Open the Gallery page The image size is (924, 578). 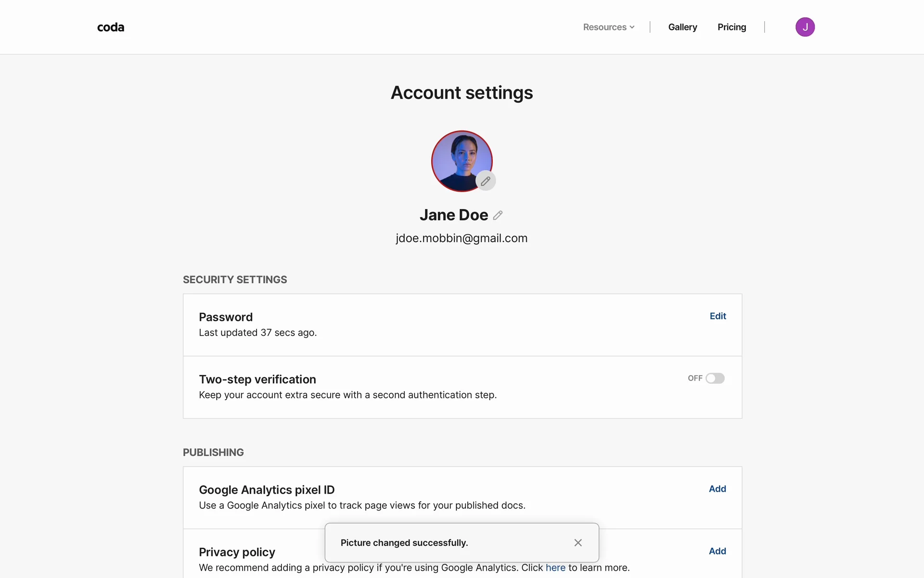point(682,27)
